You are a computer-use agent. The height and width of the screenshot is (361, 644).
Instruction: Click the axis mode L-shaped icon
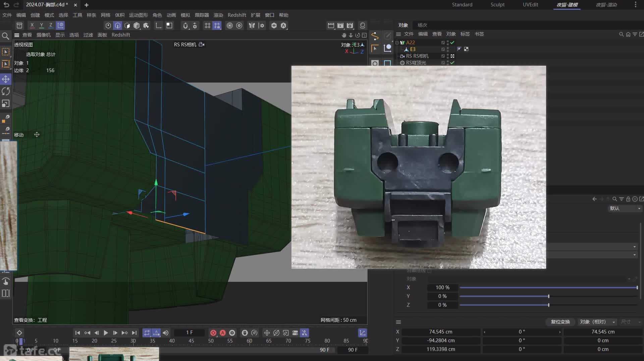(159, 25)
